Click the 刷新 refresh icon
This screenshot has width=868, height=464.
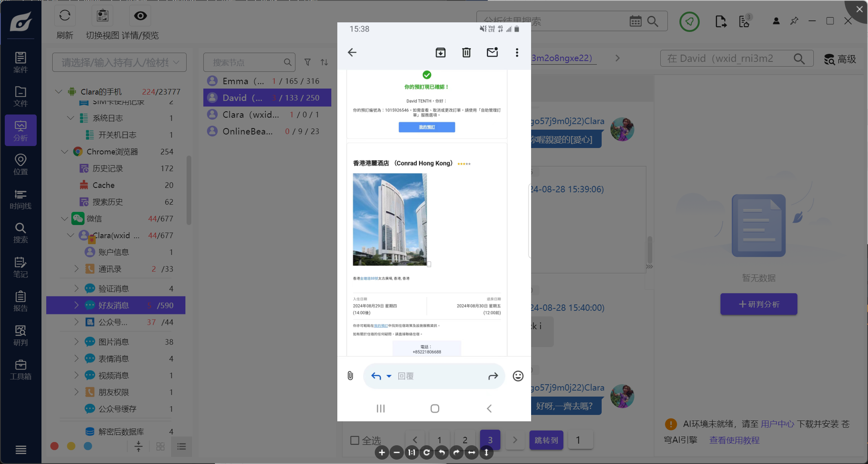click(65, 16)
